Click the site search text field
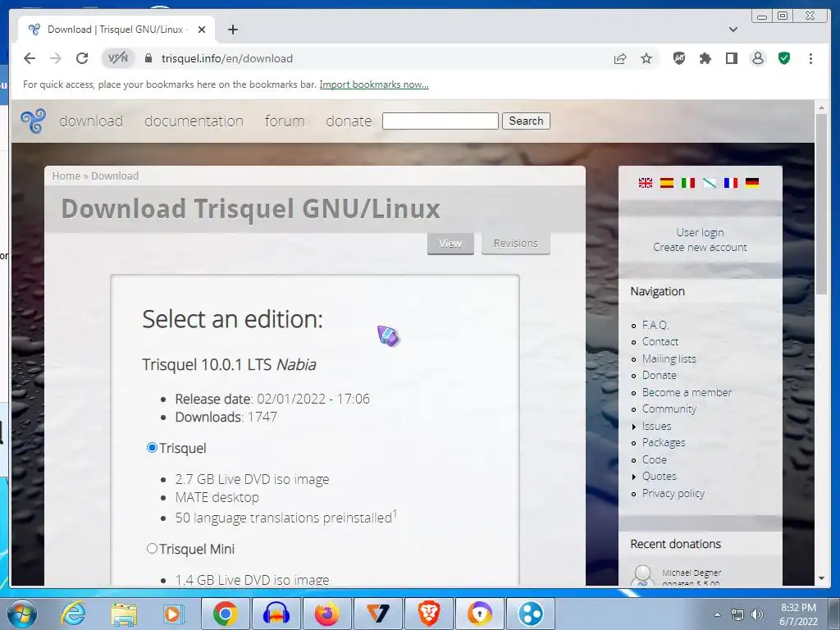 [441, 121]
